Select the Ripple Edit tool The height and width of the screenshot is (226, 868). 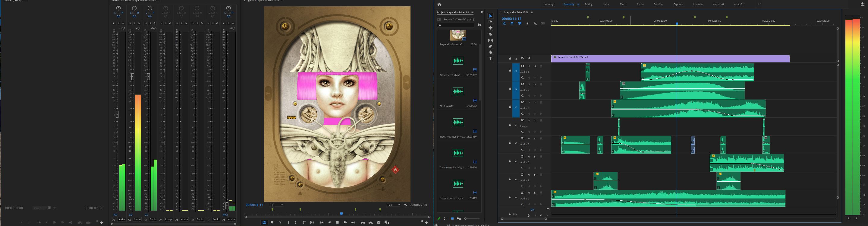(x=491, y=28)
